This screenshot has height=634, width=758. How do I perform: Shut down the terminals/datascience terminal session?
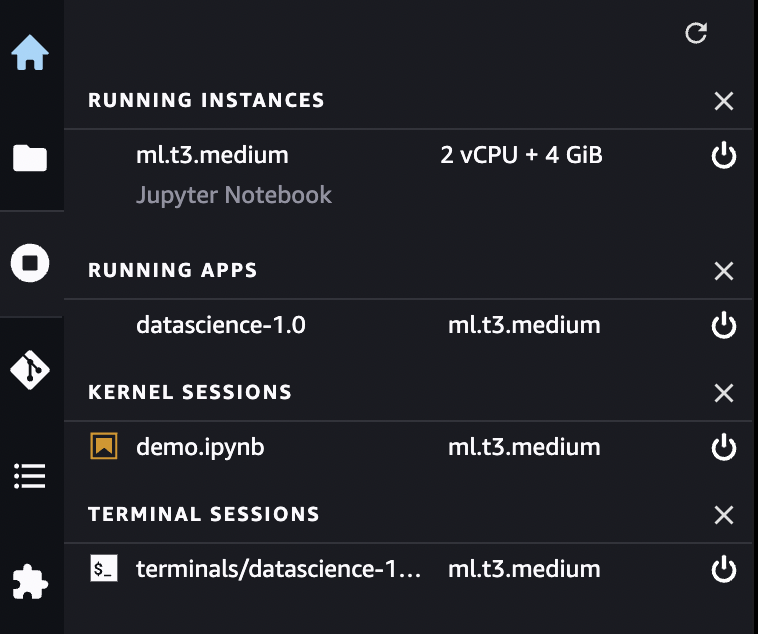click(x=723, y=570)
